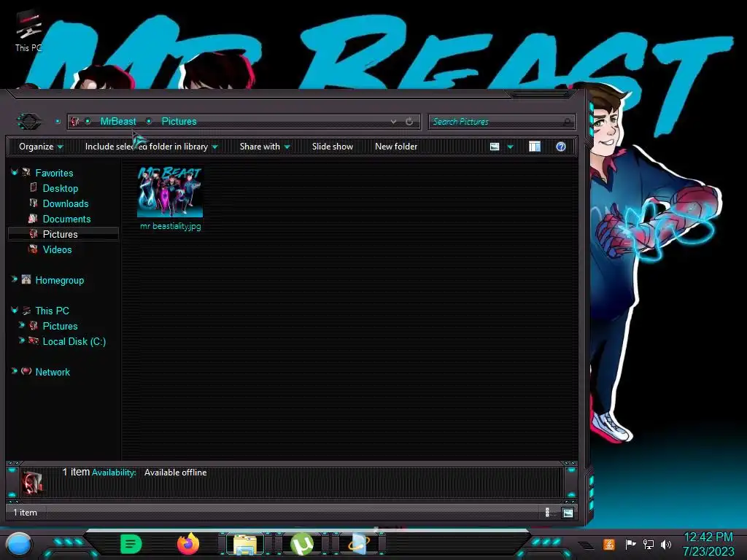Switch to large thumbnails view in status bar
Viewport: 747px width, 560px height.
pyautogui.click(x=568, y=513)
